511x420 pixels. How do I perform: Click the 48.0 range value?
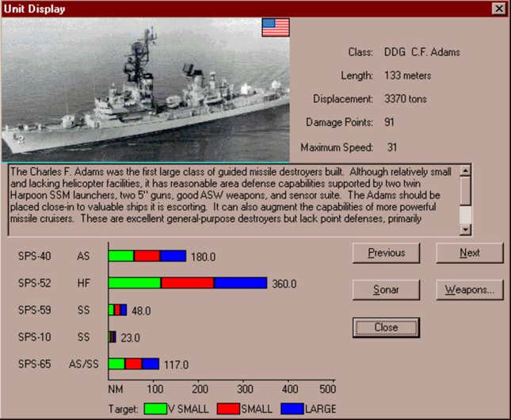141,311
